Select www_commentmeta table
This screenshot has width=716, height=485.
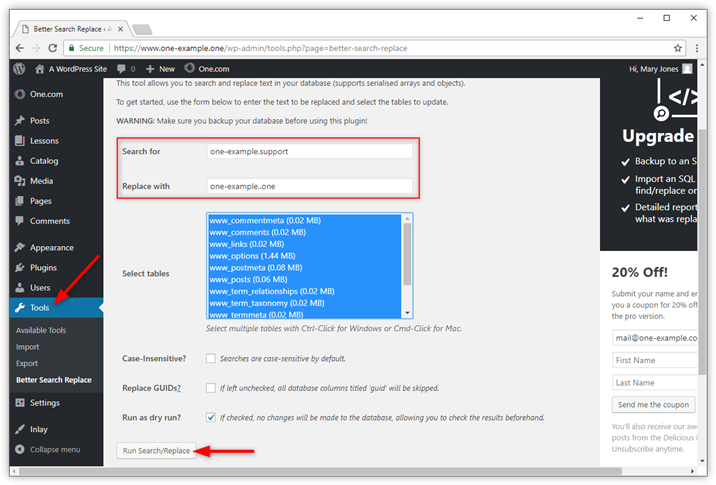[x=305, y=221]
